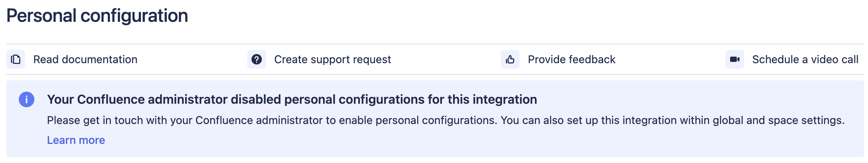Click the word 'Personal' in page heading
868x163 pixels.
pyautogui.click(x=41, y=16)
